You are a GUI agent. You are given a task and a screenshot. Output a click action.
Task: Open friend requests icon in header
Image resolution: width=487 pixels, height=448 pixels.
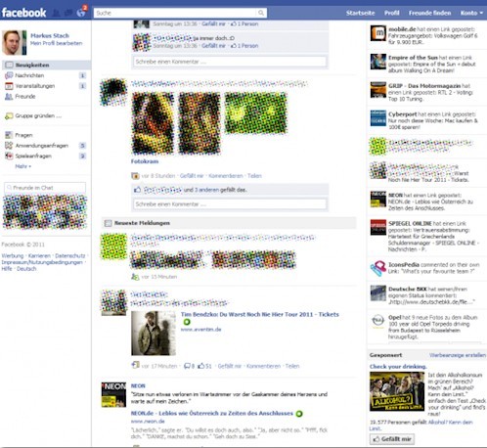click(56, 13)
